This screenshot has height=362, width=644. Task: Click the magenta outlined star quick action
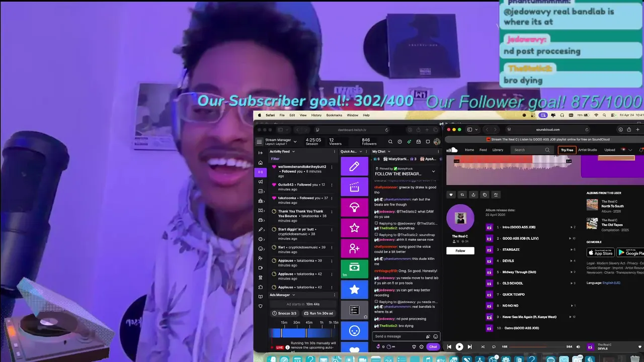354,228
